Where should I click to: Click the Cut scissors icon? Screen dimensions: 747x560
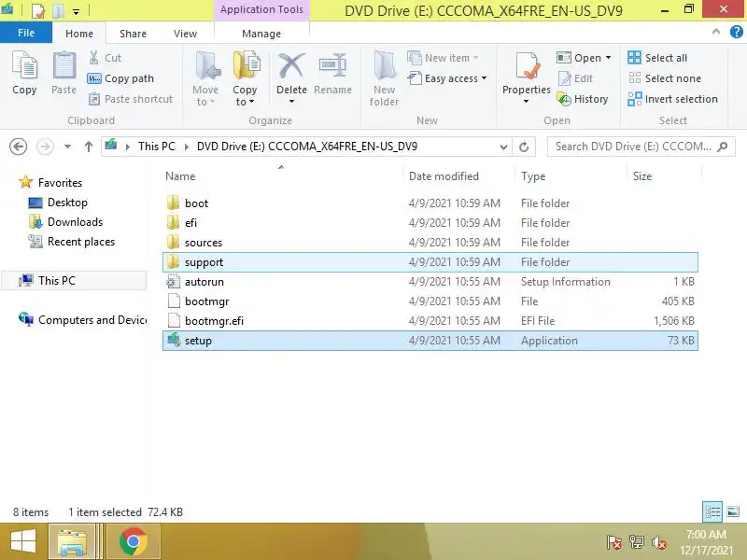click(94, 58)
